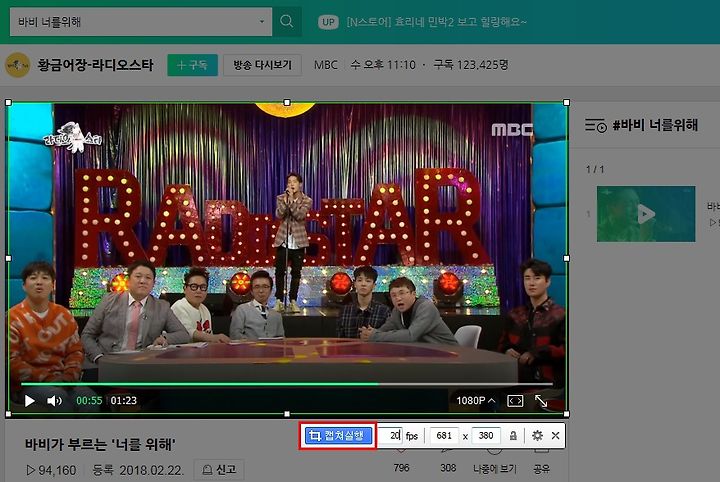Viewport: 720px width, 482px height.
Task: Click the 캡쳐실행 capture button
Action: click(x=338, y=436)
